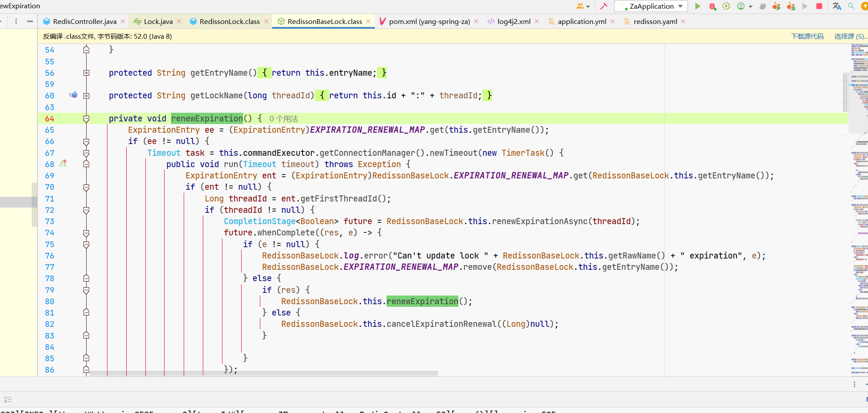
Task: Expand the folded getLockName method
Action: pyautogui.click(x=86, y=96)
